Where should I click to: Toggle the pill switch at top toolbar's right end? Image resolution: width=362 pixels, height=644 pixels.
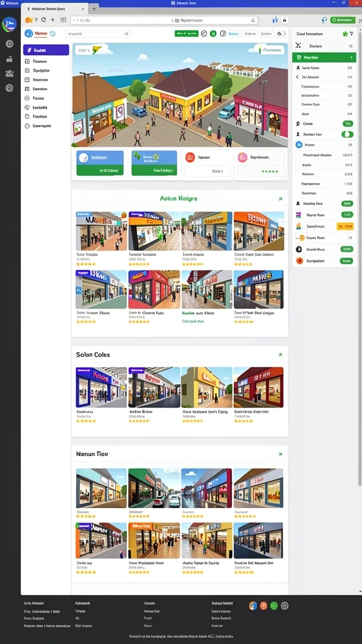281,34
